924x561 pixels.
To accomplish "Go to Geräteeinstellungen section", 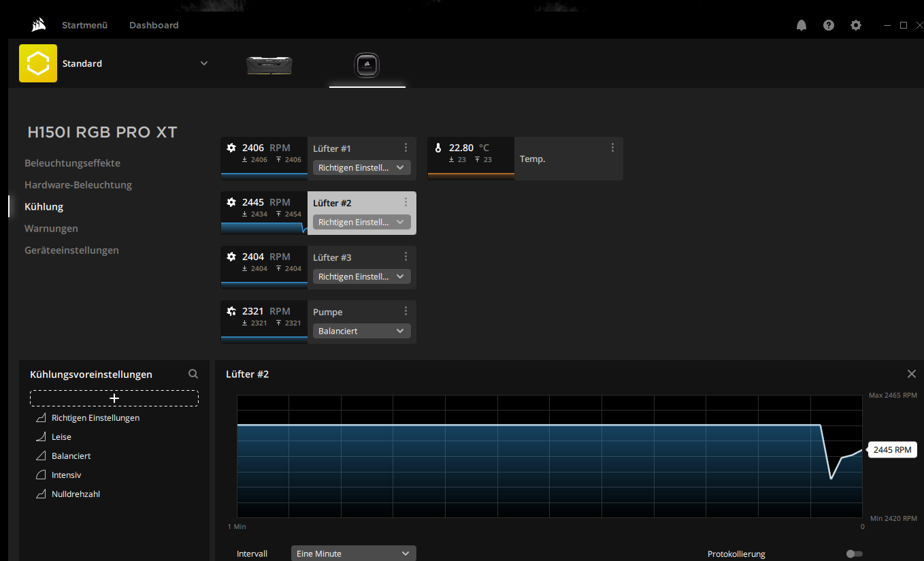I will tap(71, 251).
